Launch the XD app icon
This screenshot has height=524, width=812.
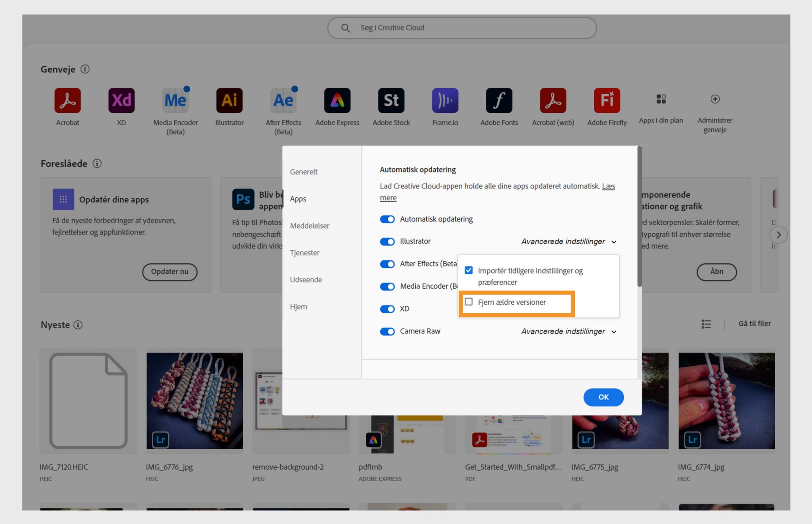tap(121, 101)
